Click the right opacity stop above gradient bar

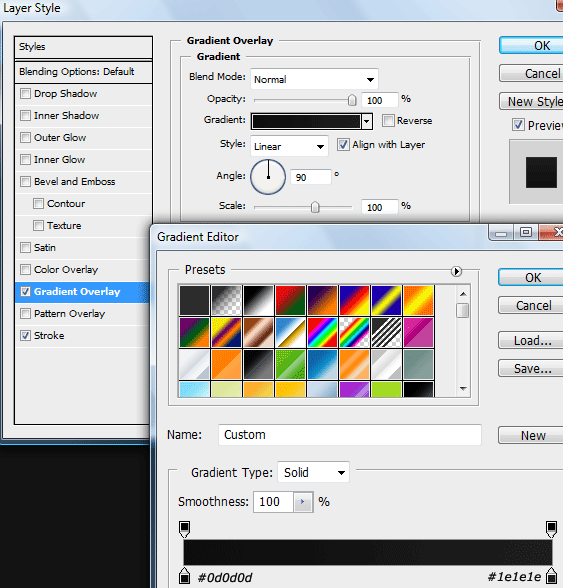[551, 529]
